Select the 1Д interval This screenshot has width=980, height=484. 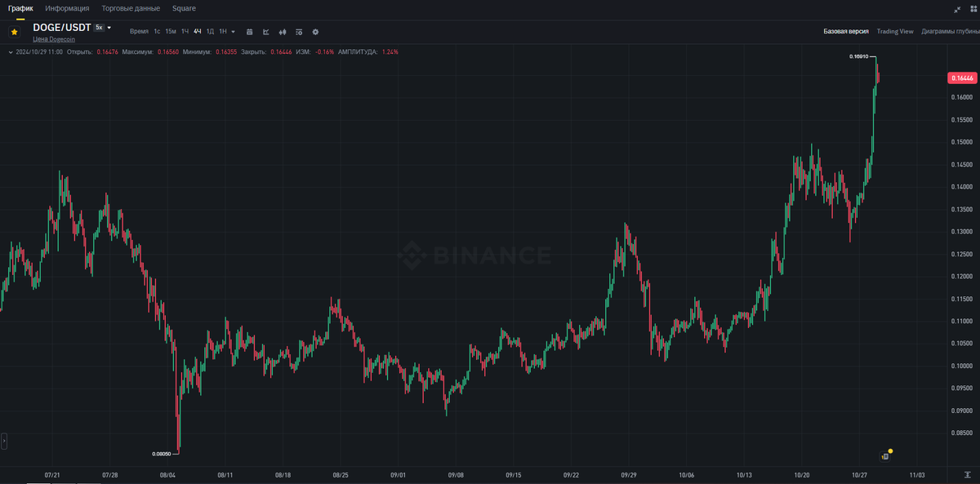[x=210, y=31]
